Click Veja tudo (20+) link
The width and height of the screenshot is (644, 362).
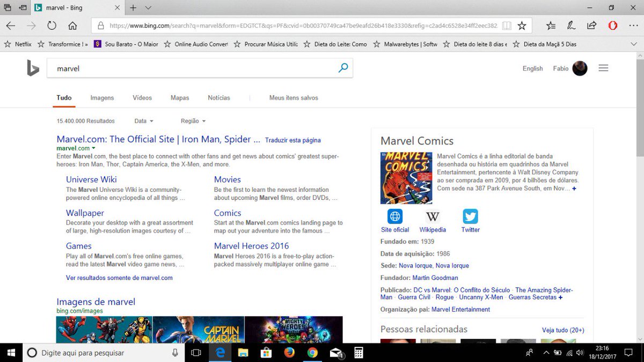tap(563, 330)
